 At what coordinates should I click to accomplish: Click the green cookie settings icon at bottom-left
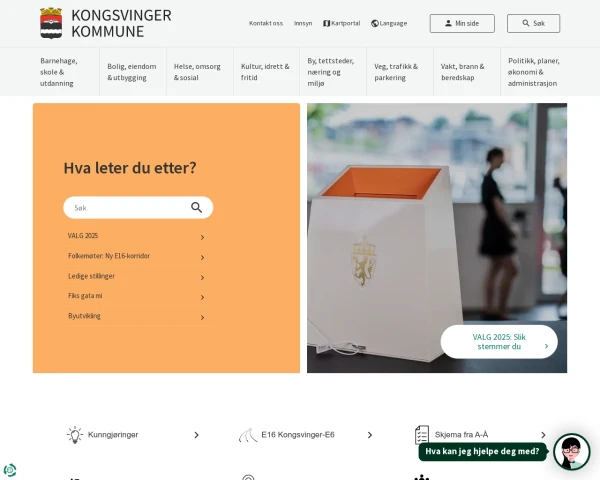tap(10, 470)
